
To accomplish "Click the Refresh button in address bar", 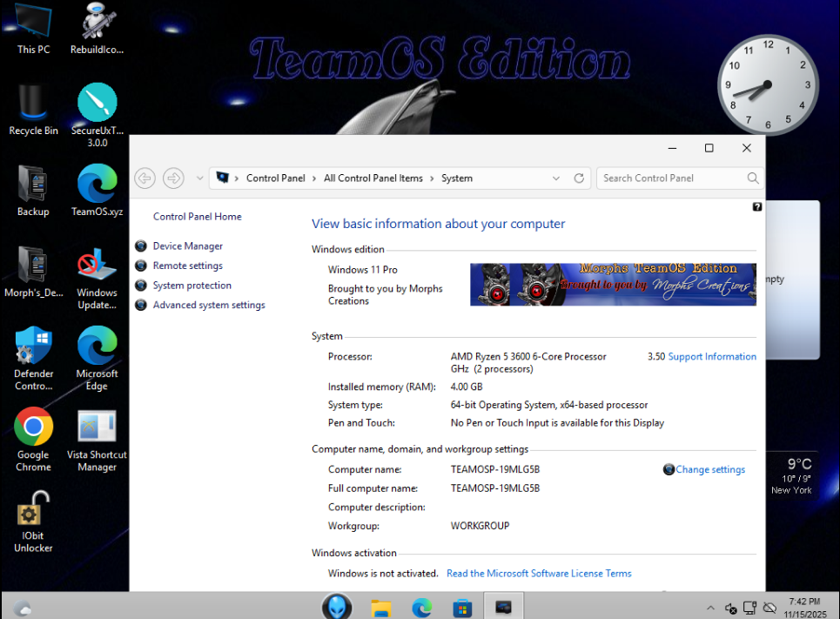I will [579, 178].
